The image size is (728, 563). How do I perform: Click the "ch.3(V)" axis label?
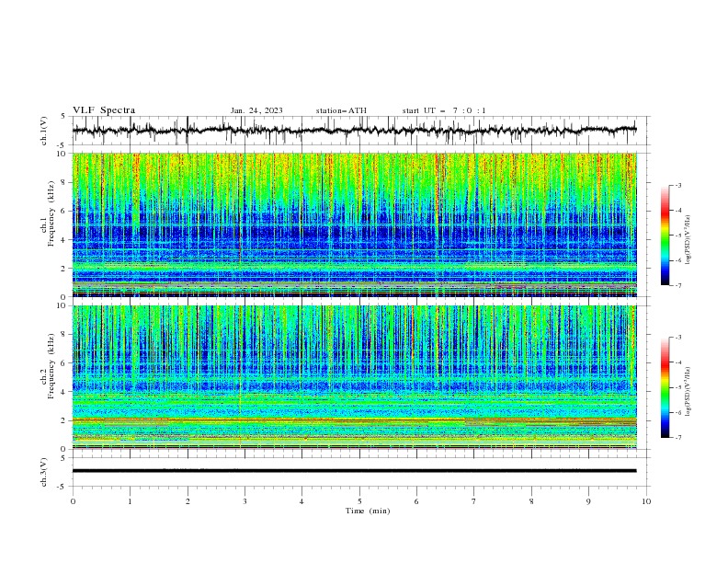click(44, 472)
